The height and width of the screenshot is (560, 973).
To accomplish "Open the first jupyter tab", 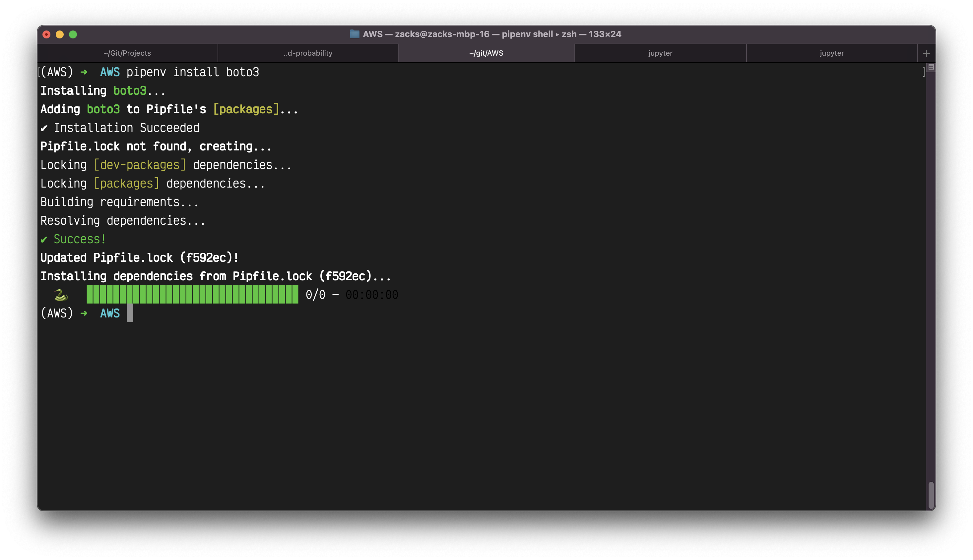I will 660,53.
